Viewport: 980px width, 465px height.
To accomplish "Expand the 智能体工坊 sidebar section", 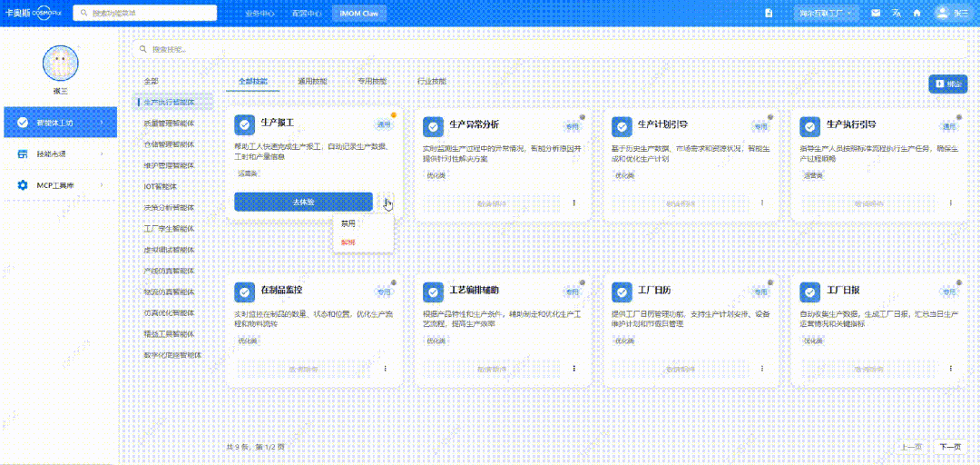I will click(102, 123).
